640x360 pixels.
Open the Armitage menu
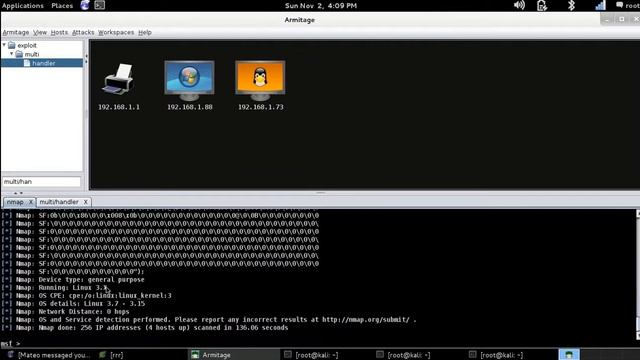click(x=16, y=32)
